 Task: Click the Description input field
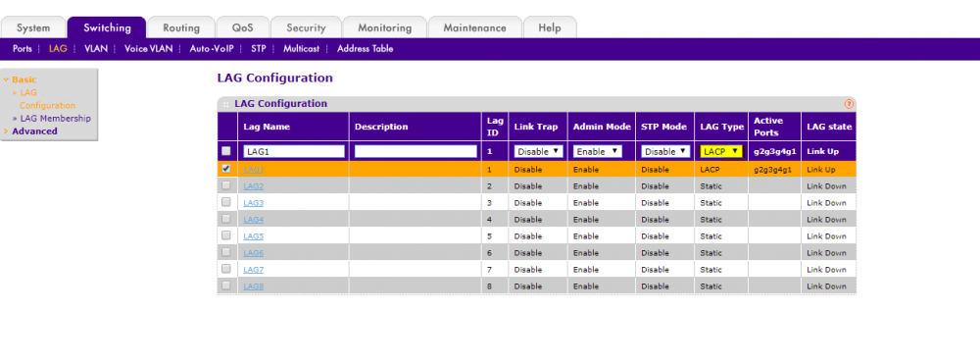pos(416,151)
